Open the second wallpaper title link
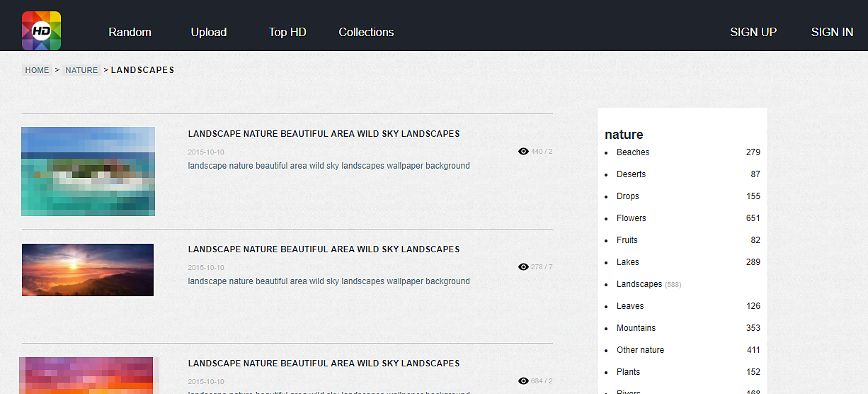This screenshot has width=868, height=394. point(324,249)
